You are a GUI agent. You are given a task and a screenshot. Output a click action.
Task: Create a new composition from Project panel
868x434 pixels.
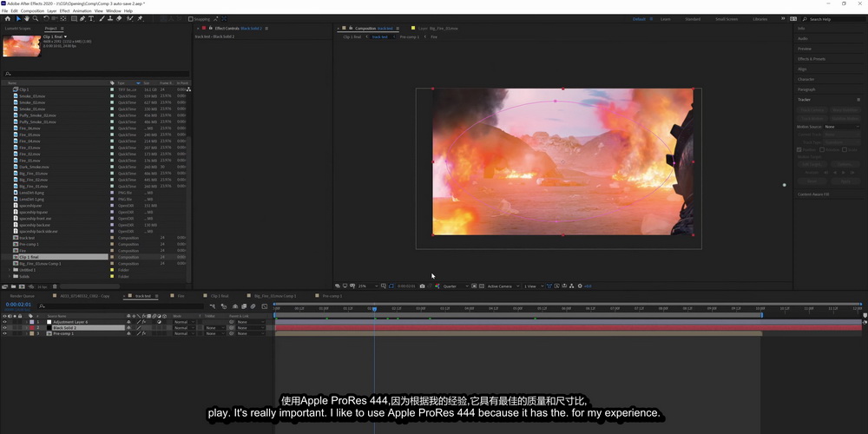(x=22, y=286)
